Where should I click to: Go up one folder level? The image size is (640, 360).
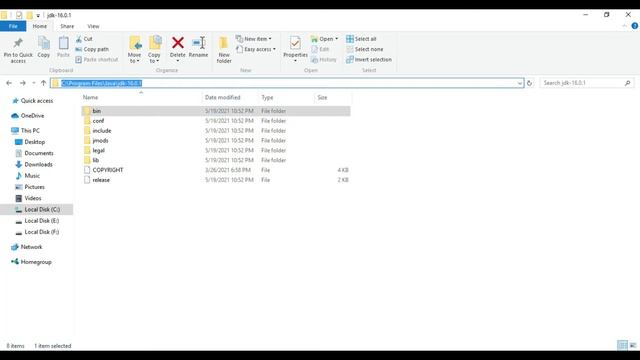tap(43, 83)
